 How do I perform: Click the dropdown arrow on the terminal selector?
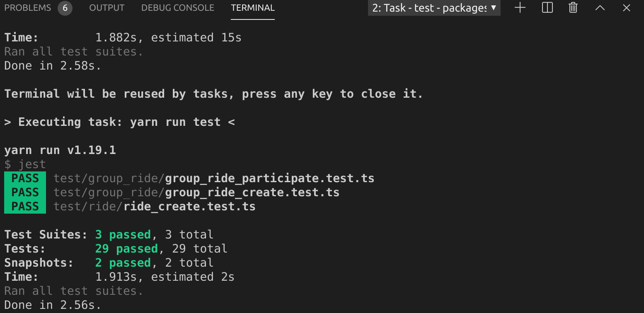coord(493,7)
